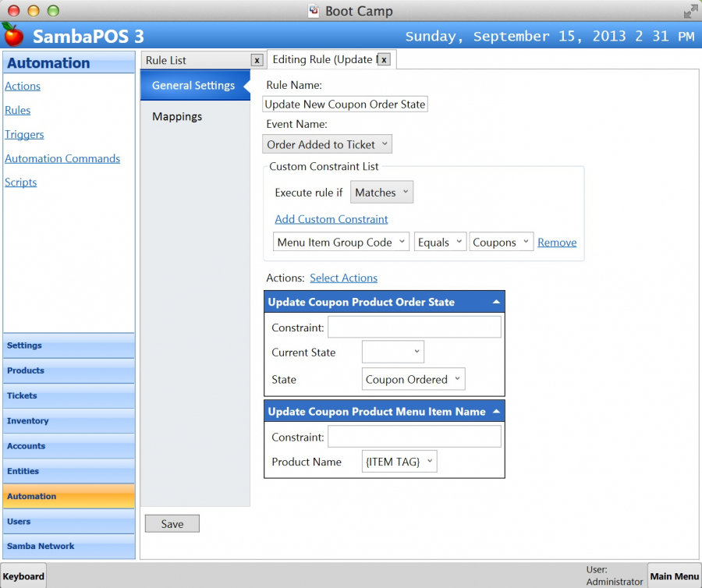
Task: Remove the custom constraint
Action: (x=557, y=243)
